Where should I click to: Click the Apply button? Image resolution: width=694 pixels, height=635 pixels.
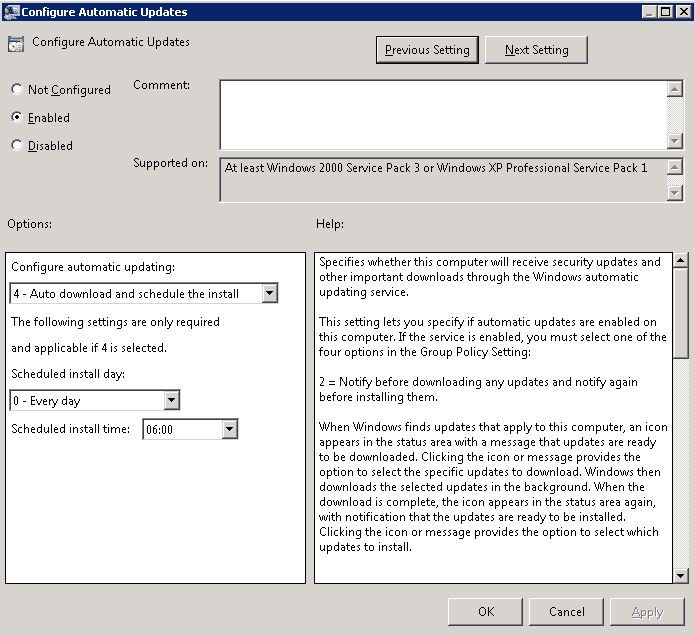pos(648,612)
